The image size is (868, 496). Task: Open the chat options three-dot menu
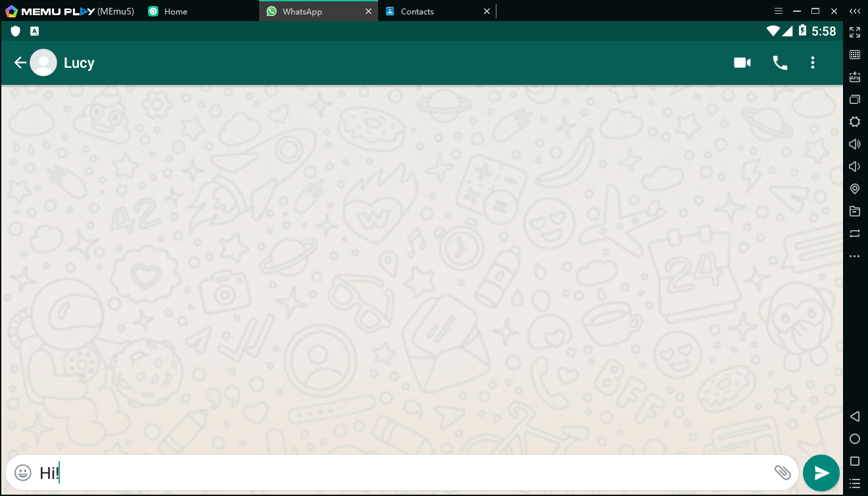coord(813,62)
